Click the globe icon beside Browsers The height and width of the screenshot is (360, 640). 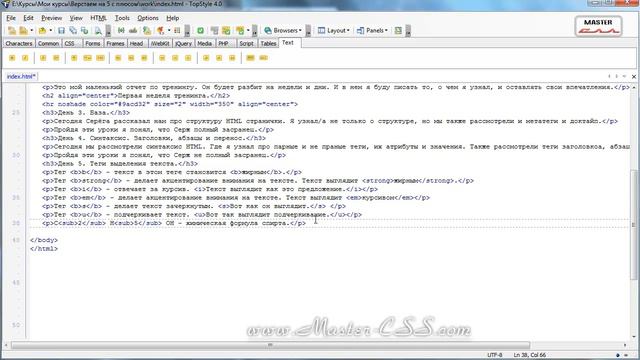268,31
